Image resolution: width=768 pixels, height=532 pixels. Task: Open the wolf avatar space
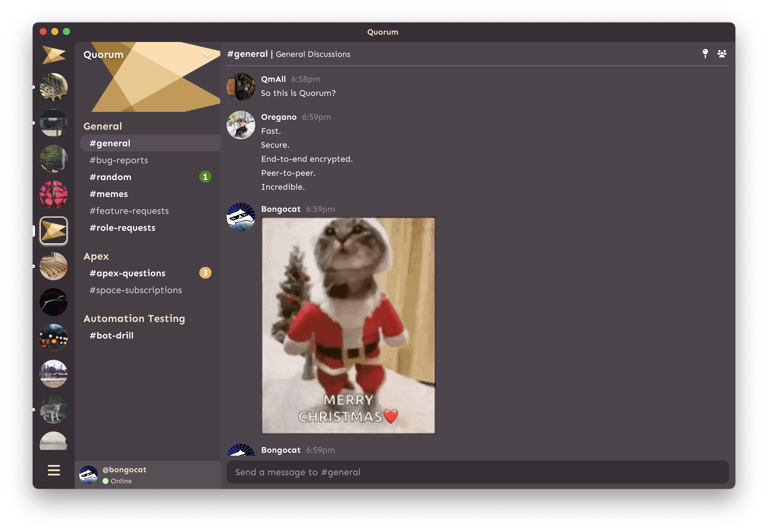pos(54,410)
